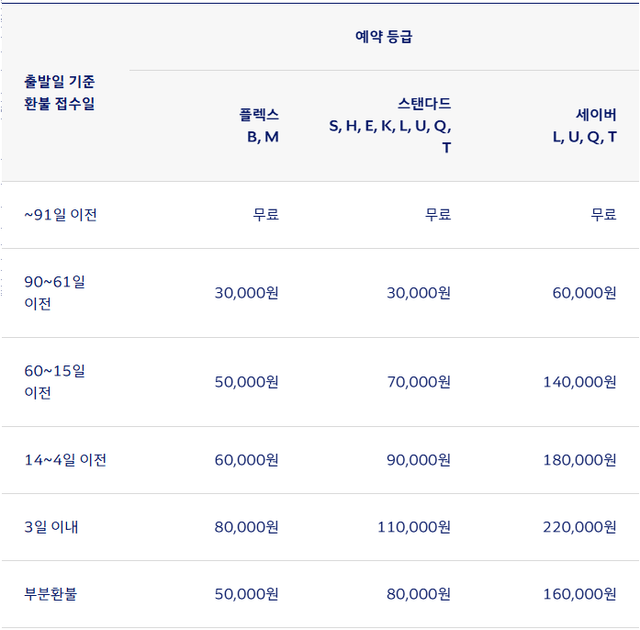640x630 pixels.
Task: Click the 160,000원 부분환불 fee cell
Action: (x=580, y=594)
